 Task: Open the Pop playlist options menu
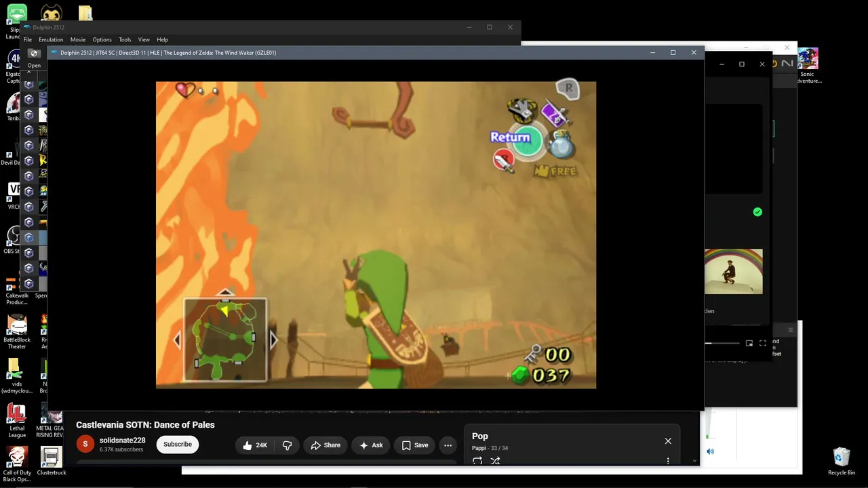[668, 461]
